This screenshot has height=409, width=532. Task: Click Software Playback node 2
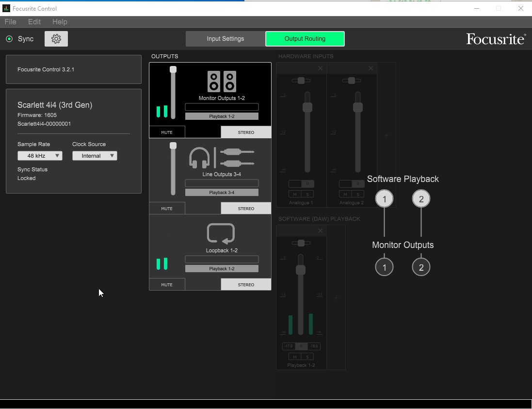(421, 199)
